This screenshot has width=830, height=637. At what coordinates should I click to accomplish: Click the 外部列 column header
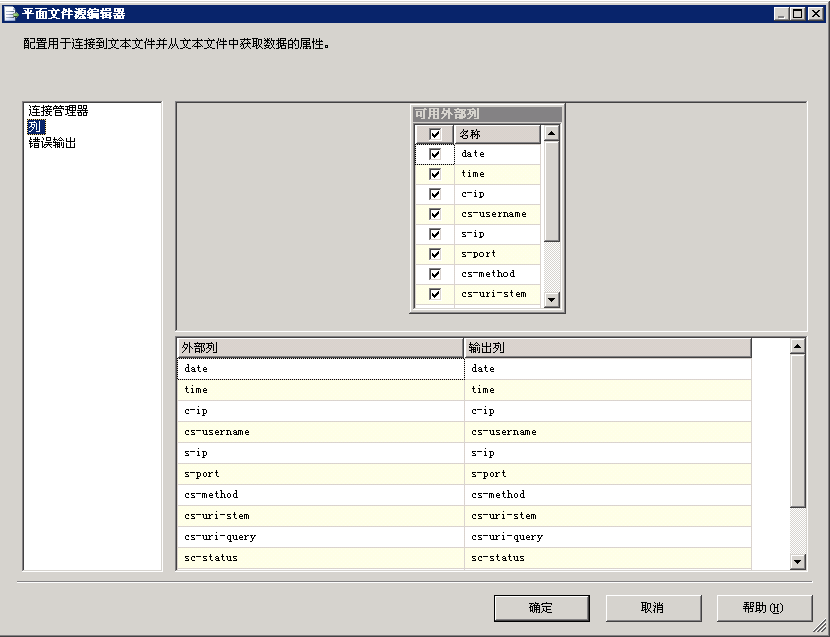coord(320,348)
